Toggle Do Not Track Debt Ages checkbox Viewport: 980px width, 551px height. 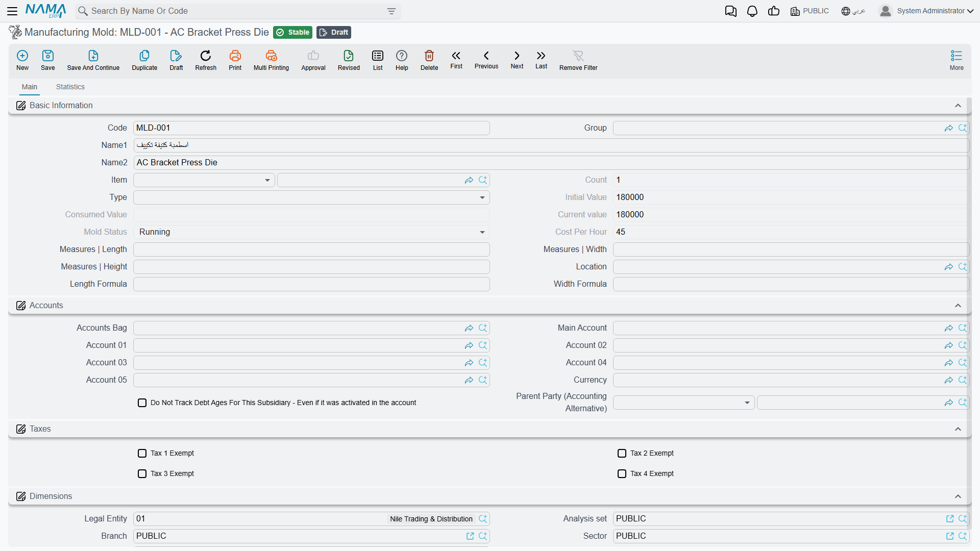142,403
